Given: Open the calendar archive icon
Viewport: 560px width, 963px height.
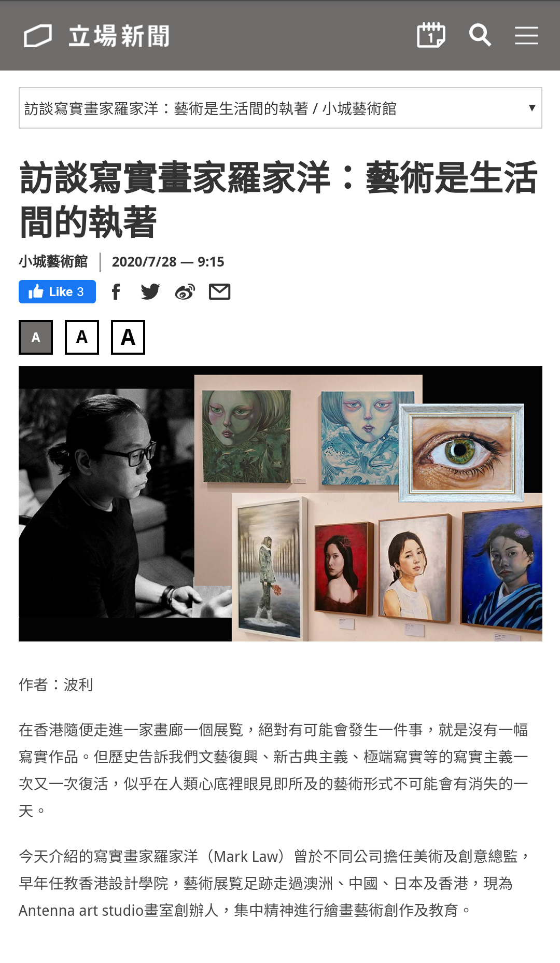Looking at the screenshot, I should click(431, 35).
